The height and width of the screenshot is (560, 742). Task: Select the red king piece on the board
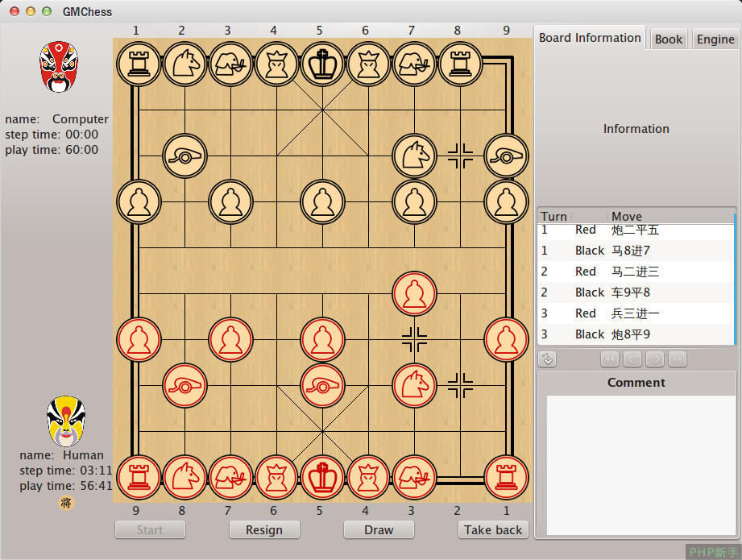point(322,476)
